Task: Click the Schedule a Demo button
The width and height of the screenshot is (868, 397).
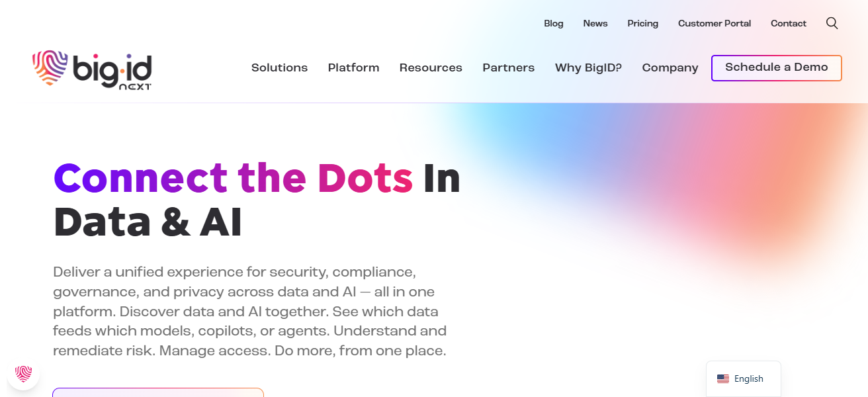Action: click(776, 67)
